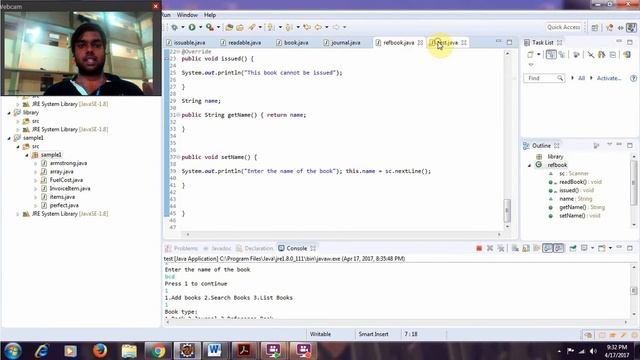Click the Find field in Task List
The height and width of the screenshot is (360, 640).
[544, 78]
